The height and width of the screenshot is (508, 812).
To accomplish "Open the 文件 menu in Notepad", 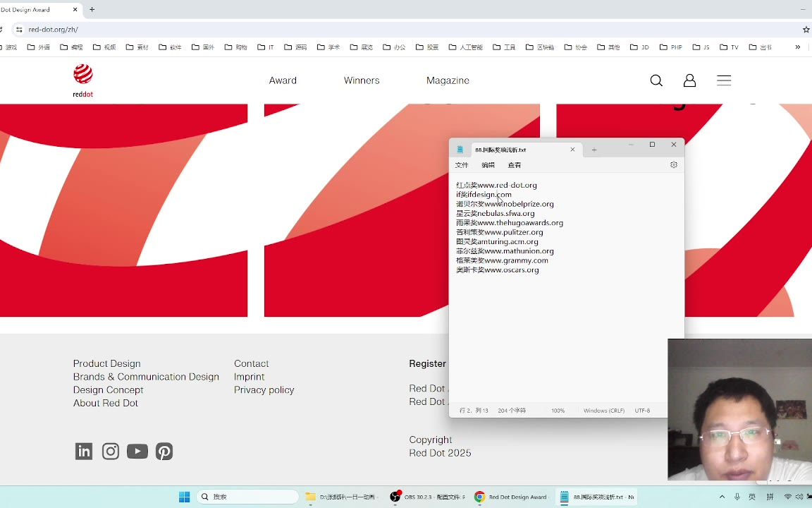I will tap(462, 165).
